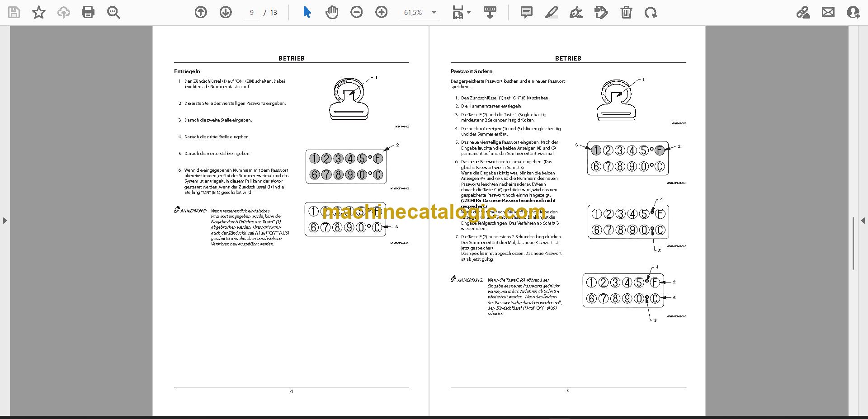The height and width of the screenshot is (419, 868).
Task: Add a sticky note comment
Action: click(526, 12)
